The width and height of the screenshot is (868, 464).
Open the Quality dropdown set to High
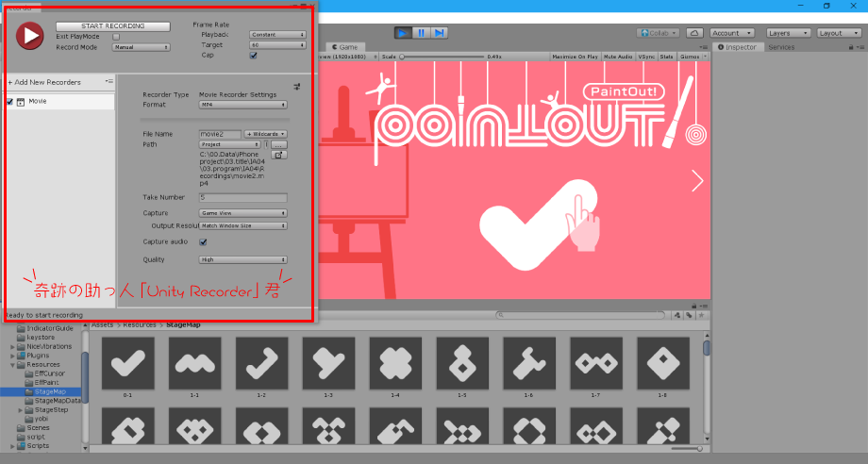(242, 259)
